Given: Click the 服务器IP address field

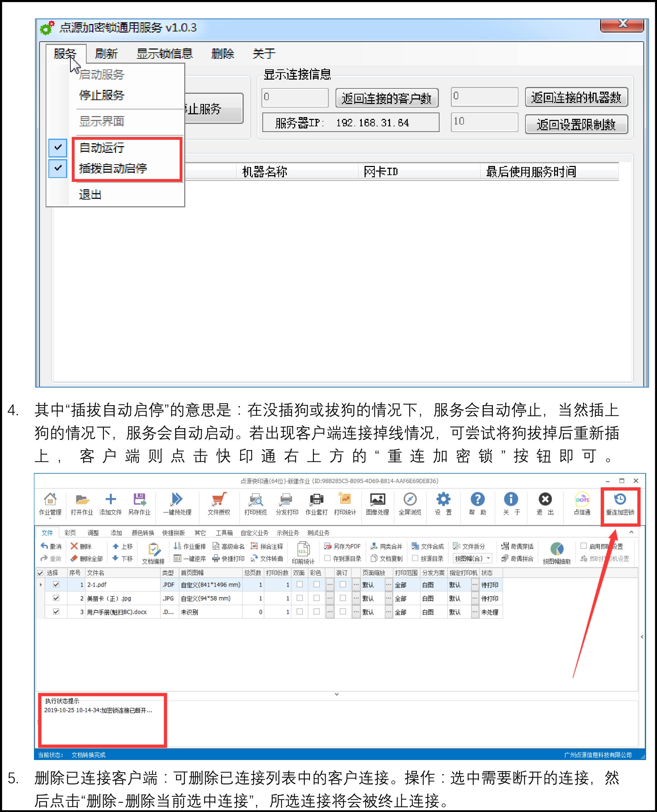Looking at the screenshot, I should (350, 123).
